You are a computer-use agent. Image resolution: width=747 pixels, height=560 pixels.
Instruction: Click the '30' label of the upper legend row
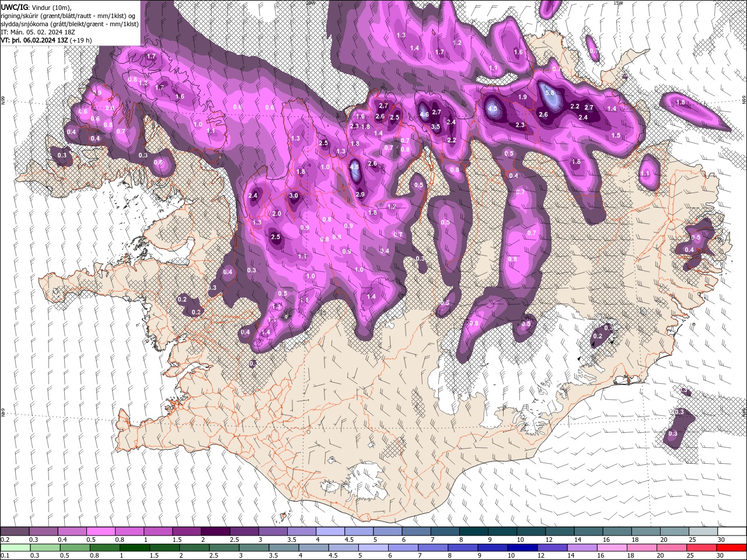(721, 540)
